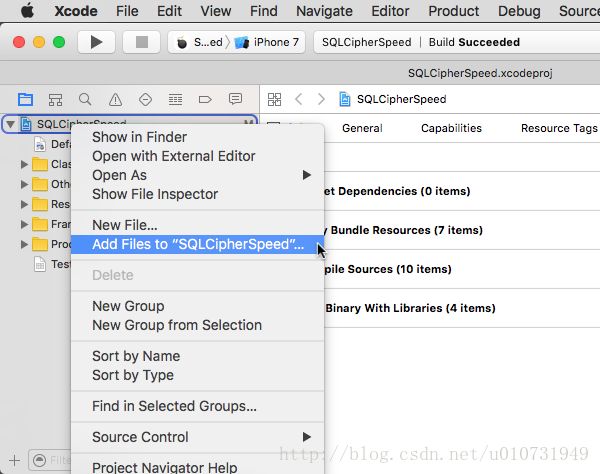Click the scheme app icon in toolbar
The height and width of the screenshot is (474, 600).
click(x=182, y=42)
